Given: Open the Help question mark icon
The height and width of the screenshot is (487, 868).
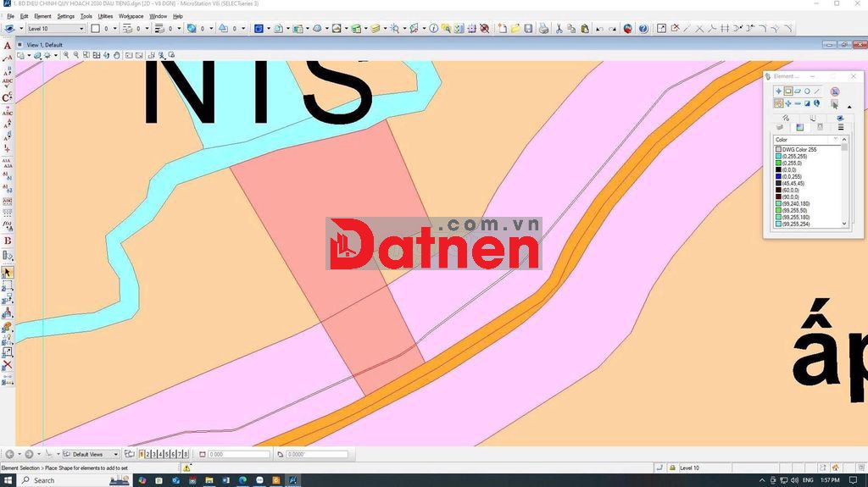Looking at the screenshot, I should (x=643, y=29).
